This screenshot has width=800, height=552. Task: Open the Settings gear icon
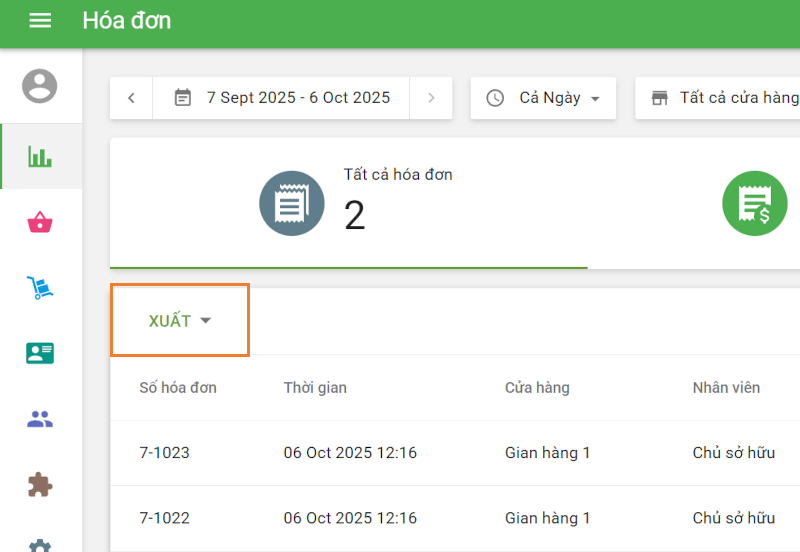[40, 545]
